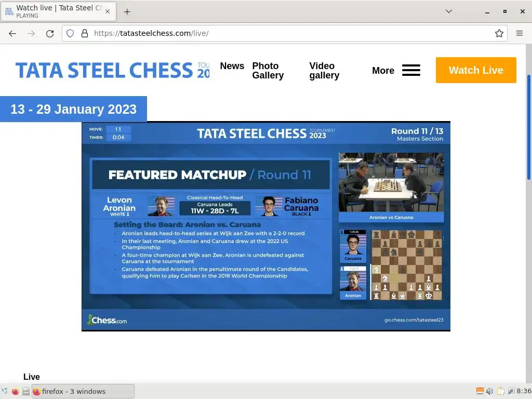
Task: Open the tracking protection shield icon
Action: (x=70, y=33)
